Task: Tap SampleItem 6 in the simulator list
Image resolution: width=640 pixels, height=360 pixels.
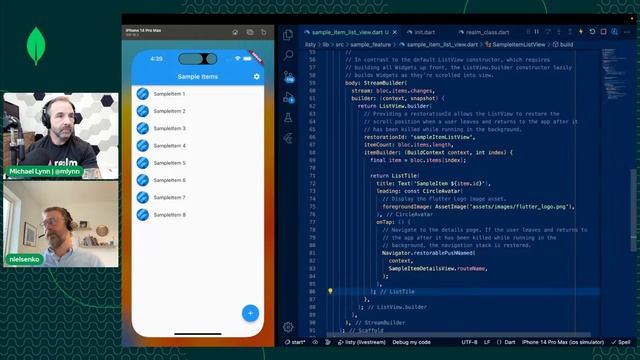Action: click(198, 180)
